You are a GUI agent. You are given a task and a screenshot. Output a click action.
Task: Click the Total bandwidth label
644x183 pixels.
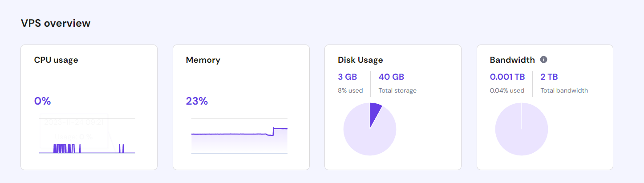(564, 90)
